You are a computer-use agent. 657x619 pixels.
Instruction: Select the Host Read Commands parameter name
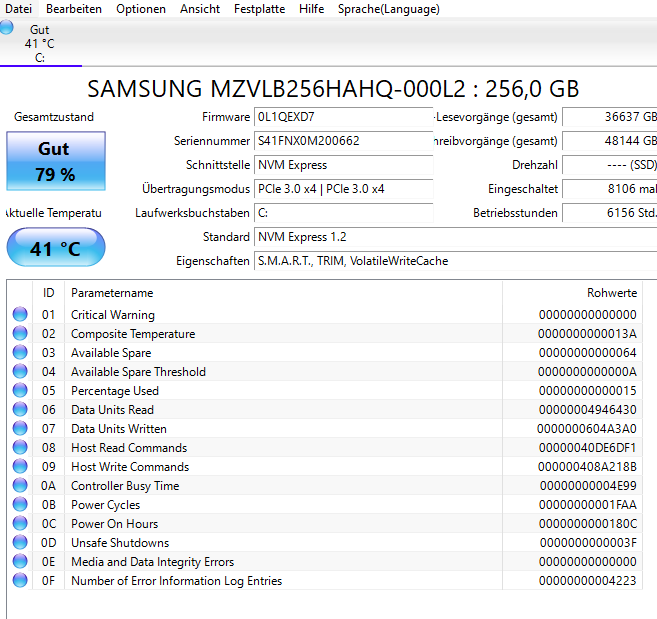pyautogui.click(x=129, y=448)
